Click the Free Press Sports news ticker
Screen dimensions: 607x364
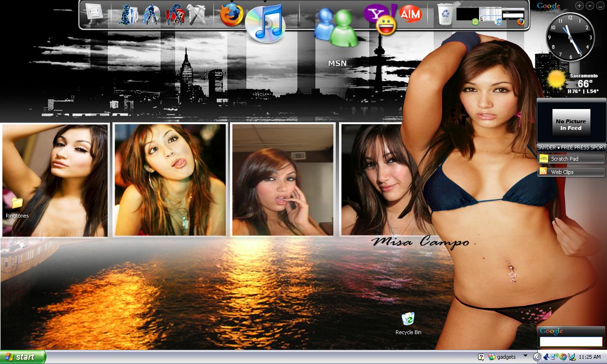point(571,147)
